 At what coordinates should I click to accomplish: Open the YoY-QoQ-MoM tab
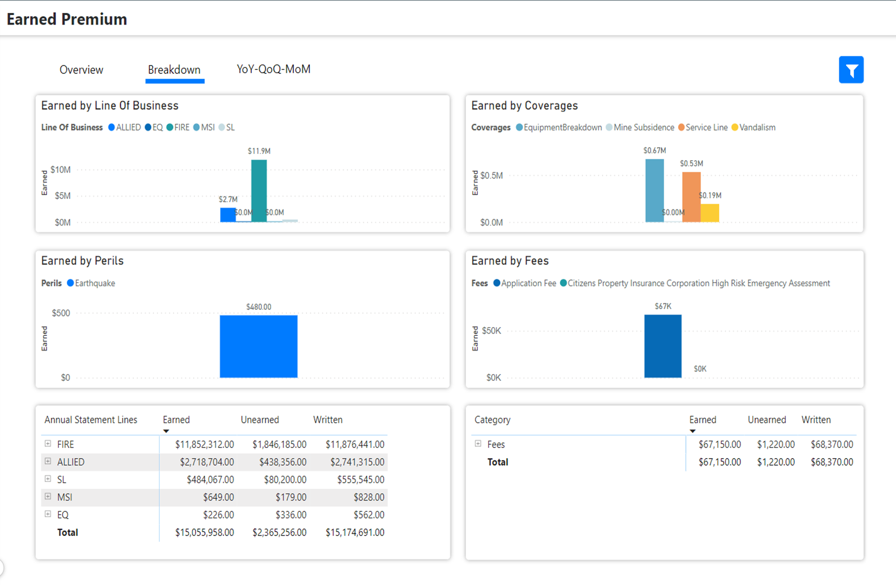273,69
